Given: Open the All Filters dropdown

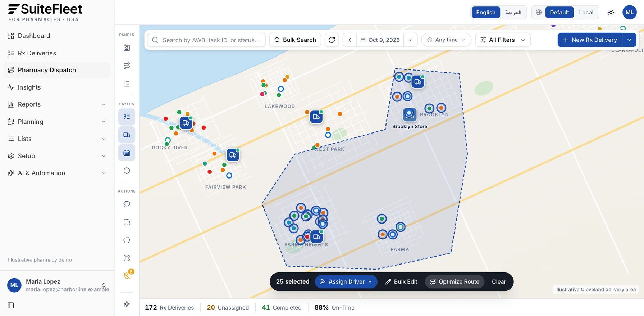Looking at the screenshot, I should 503,40.
